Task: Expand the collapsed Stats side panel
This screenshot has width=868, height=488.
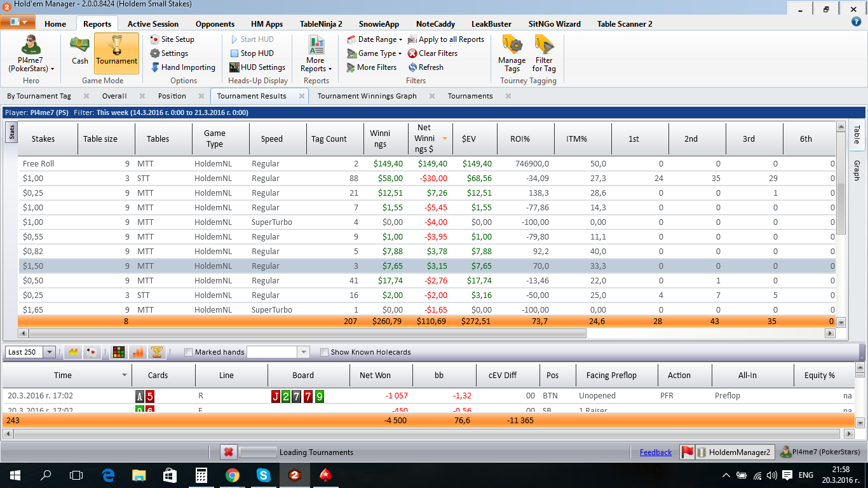Action: click(11, 133)
